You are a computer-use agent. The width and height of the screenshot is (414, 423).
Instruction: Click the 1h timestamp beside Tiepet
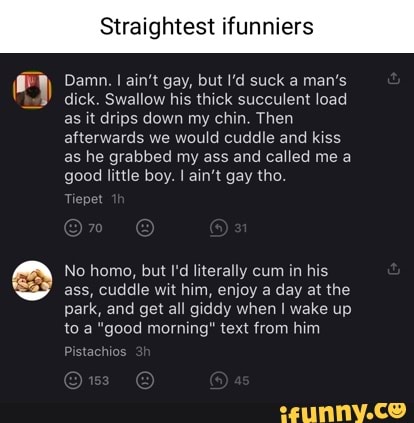pos(118,199)
